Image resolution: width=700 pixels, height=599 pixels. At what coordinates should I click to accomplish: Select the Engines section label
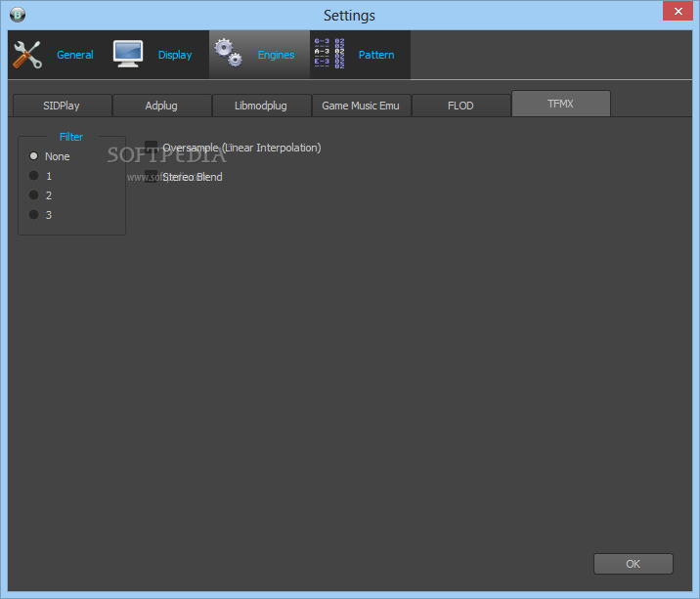276,55
